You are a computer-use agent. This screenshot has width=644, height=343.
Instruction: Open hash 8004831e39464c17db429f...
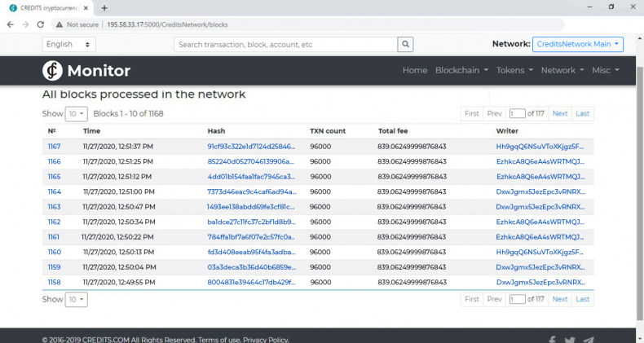point(251,282)
